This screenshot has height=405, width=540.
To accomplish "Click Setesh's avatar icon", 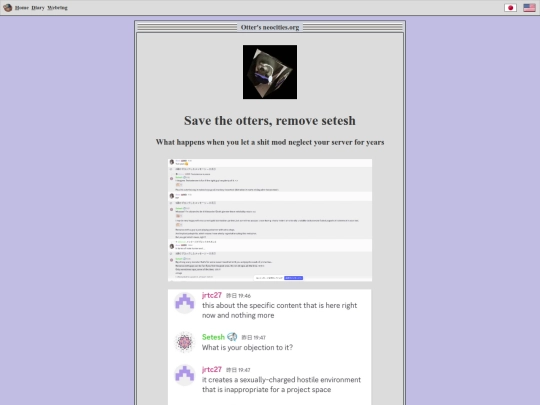I will 185,342.
